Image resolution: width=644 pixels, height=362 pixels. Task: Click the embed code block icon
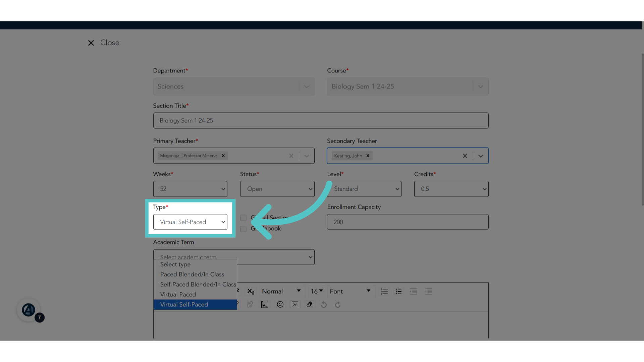[x=265, y=304]
